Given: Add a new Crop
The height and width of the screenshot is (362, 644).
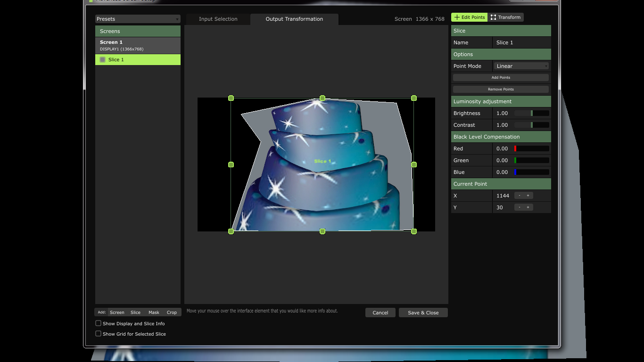Looking at the screenshot, I should point(172,312).
